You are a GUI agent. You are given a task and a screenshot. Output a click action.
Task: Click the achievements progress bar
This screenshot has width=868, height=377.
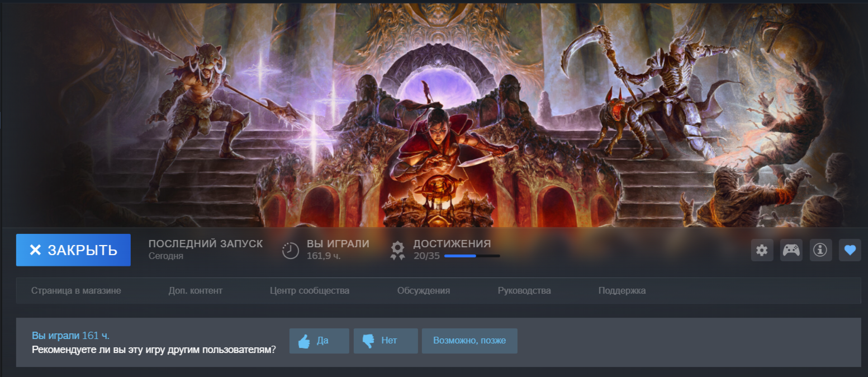pyautogui.click(x=472, y=256)
